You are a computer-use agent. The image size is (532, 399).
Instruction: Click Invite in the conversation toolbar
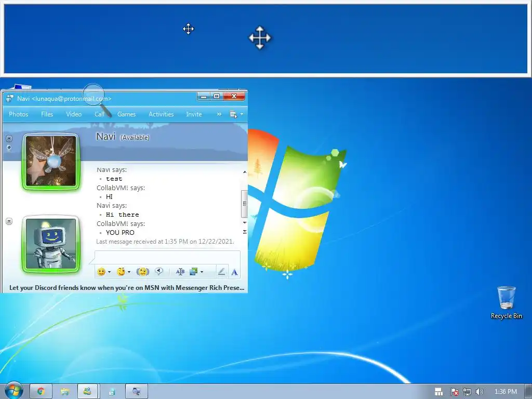tap(194, 114)
